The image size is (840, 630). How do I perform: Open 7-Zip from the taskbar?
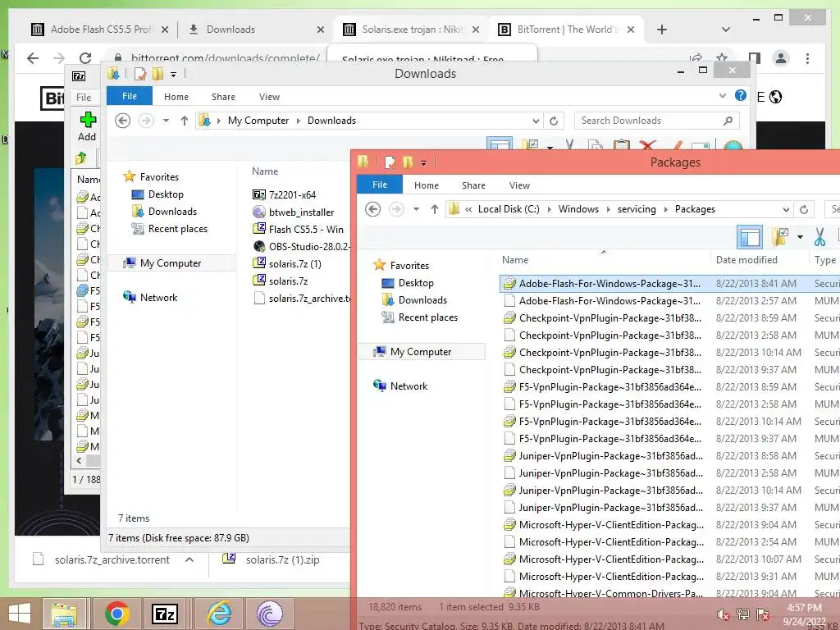pos(165,614)
